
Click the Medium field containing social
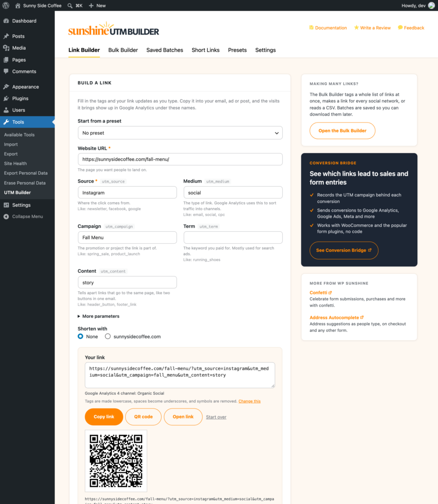click(233, 193)
